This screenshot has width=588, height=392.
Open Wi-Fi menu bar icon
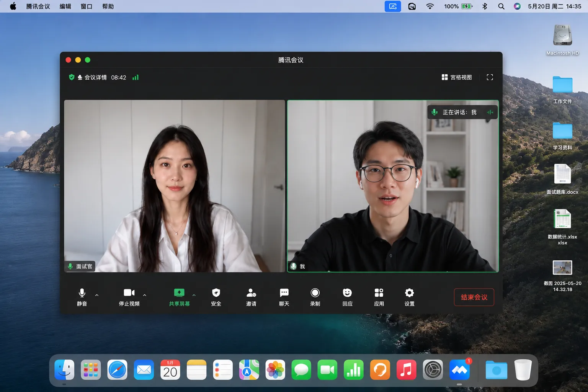(430, 6)
